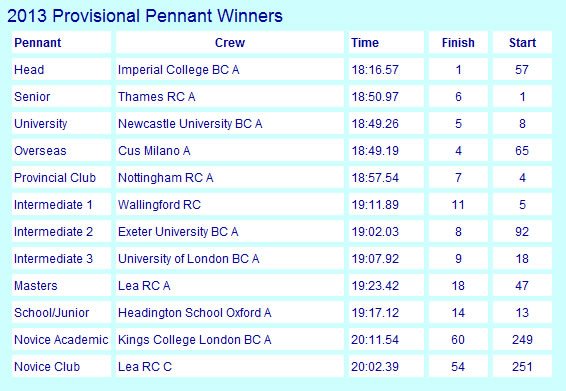Select the Overseas pennant cell
This screenshot has height=391, width=566.
point(61,151)
